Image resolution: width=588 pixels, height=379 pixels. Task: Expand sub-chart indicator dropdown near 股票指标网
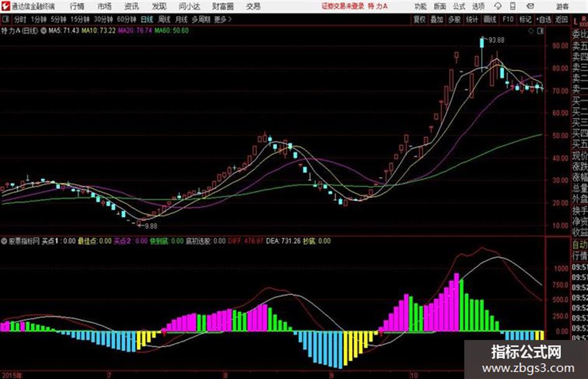pyautogui.click(x=4, y=241)
